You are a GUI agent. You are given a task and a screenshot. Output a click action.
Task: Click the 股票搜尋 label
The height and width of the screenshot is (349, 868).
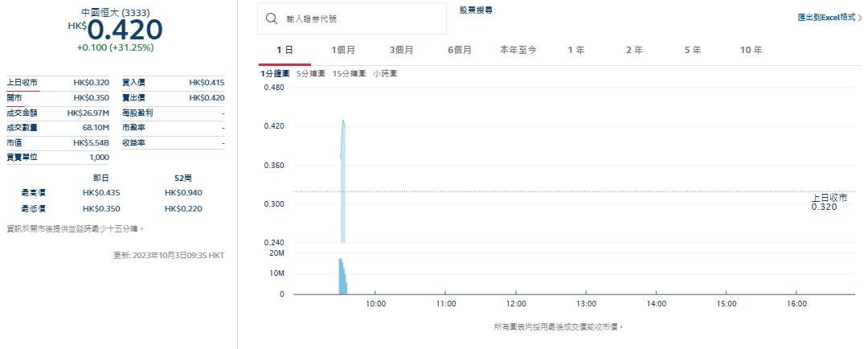[476, 10]
